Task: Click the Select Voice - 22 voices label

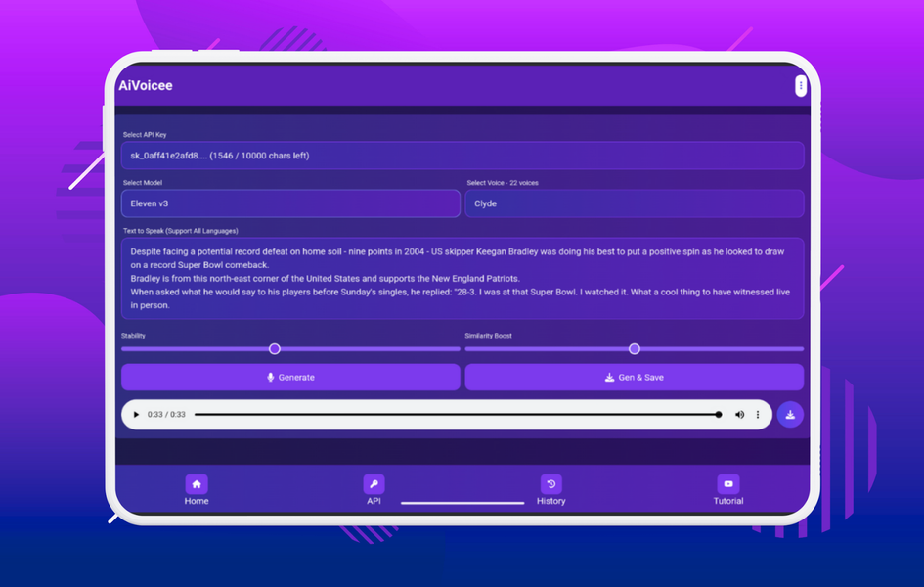Action: pos(503,183)
